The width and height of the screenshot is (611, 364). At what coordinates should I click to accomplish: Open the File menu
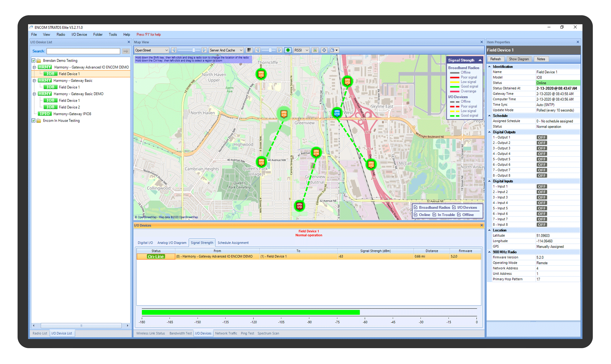point(34,34)
